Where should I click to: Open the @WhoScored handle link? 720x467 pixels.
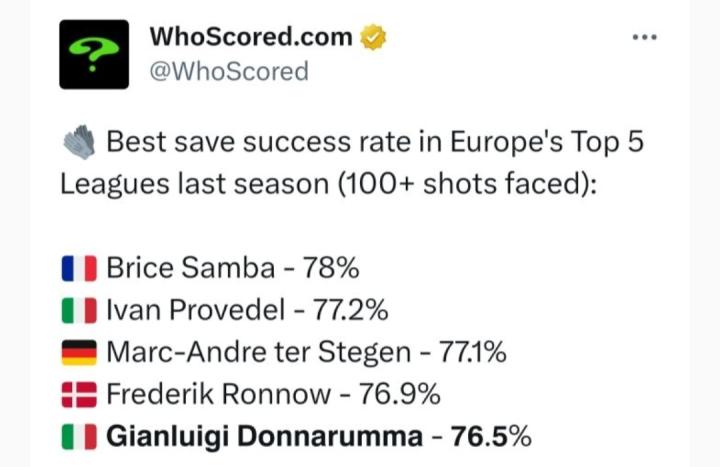[x=228, y=72]
